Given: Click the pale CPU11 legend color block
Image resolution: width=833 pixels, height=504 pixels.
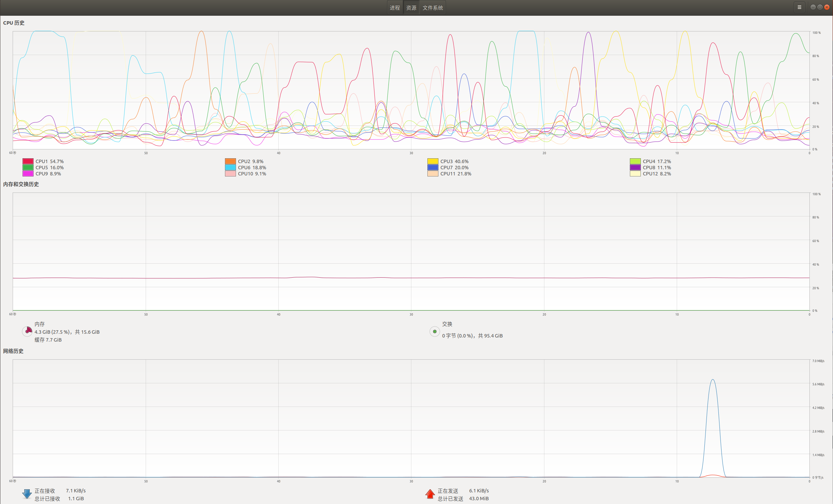Looking at the screenshot, I should 432,174.
